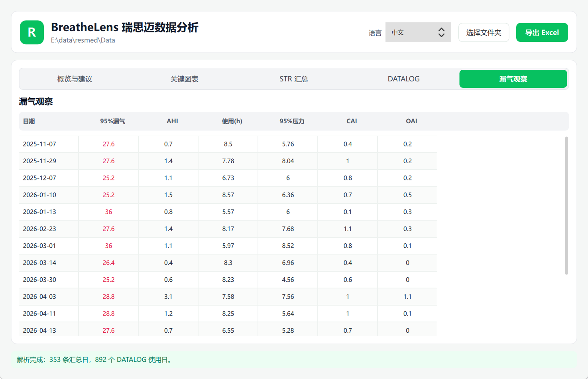
Task: Select the DATALOG tab
Action: pyautogui.click(x=403, y=79)
